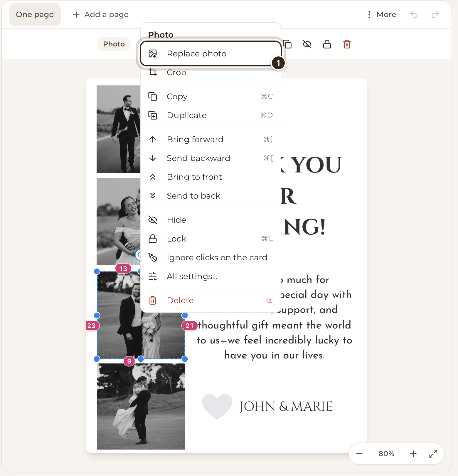Zoom out with the minus button

click(x=359, y=454)
